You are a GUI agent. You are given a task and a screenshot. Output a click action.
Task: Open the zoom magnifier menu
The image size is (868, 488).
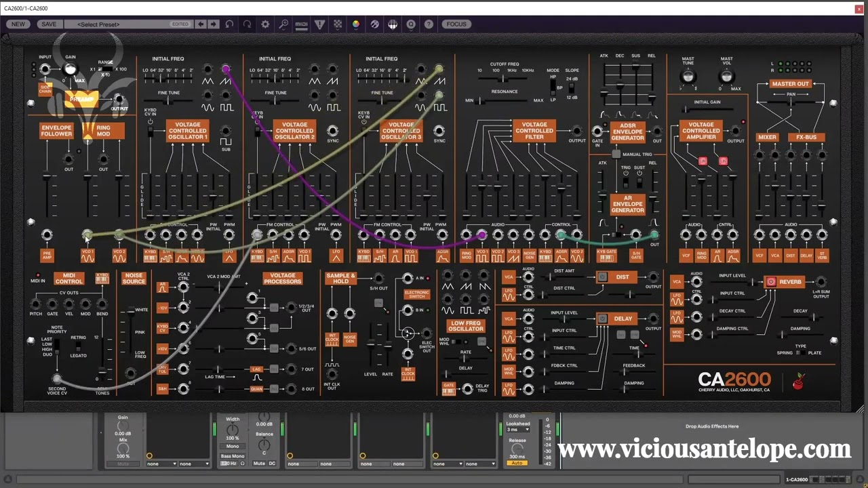tap(283, 24)
